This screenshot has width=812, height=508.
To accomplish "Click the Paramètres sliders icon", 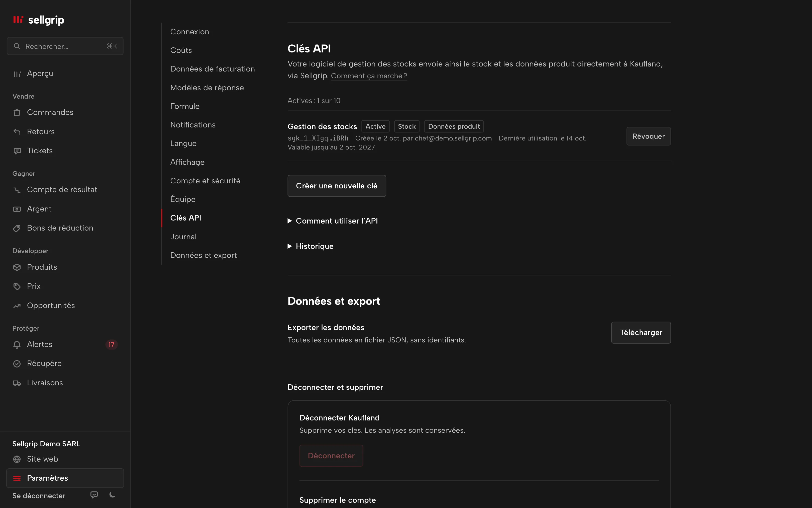I will pos(17,478).
